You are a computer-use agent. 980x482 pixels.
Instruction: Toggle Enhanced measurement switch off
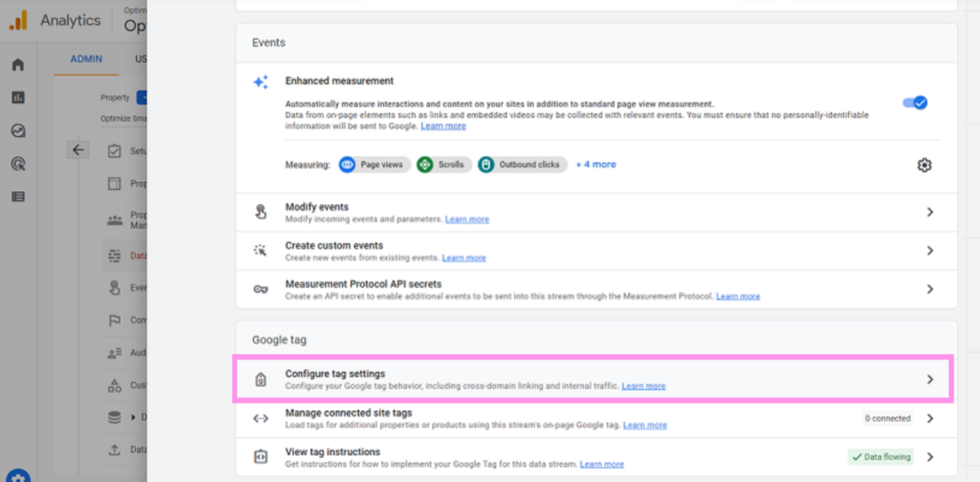913,103
